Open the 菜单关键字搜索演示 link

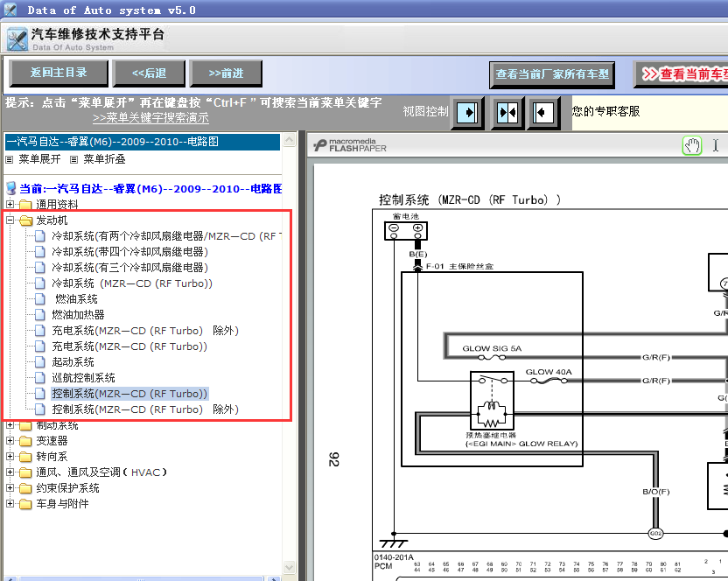150,118
